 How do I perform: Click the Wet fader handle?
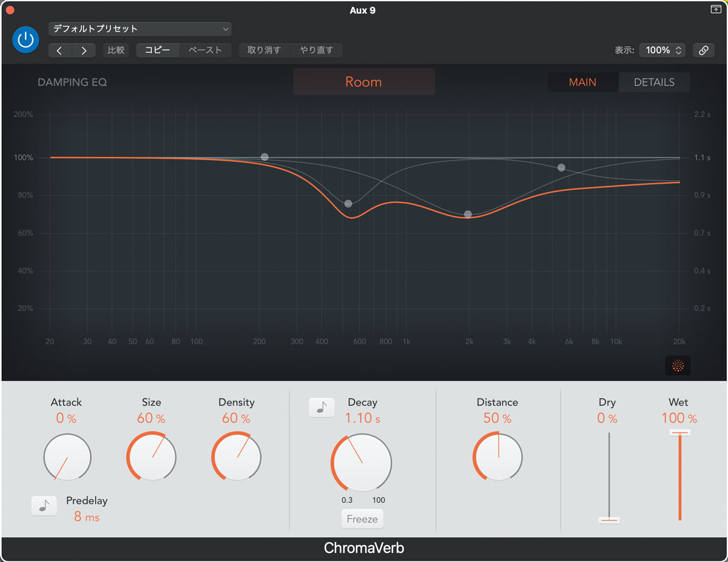[x=680, y=432]
